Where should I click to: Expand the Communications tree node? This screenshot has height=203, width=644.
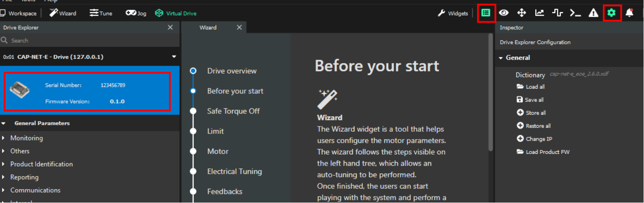click(3, 190)
